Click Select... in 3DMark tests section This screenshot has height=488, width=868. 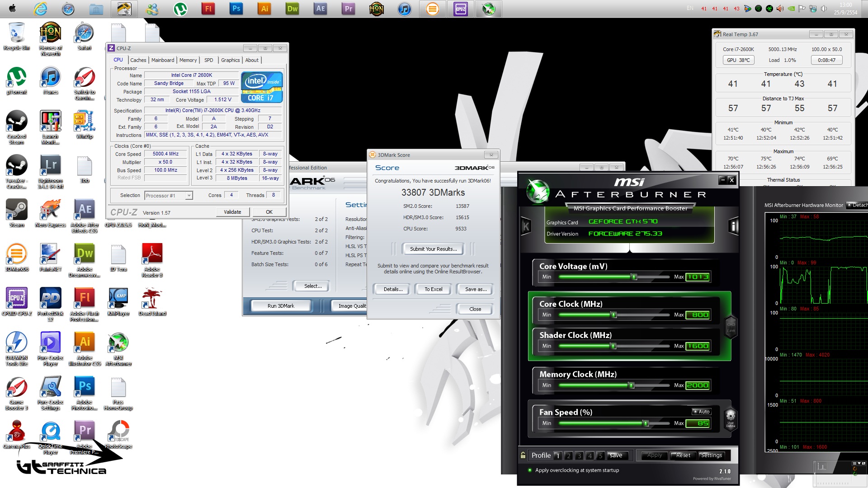312,286
